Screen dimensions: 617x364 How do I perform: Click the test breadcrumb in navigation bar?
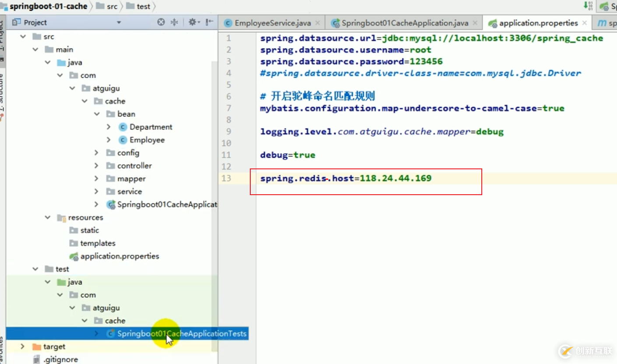pos(143,7)
